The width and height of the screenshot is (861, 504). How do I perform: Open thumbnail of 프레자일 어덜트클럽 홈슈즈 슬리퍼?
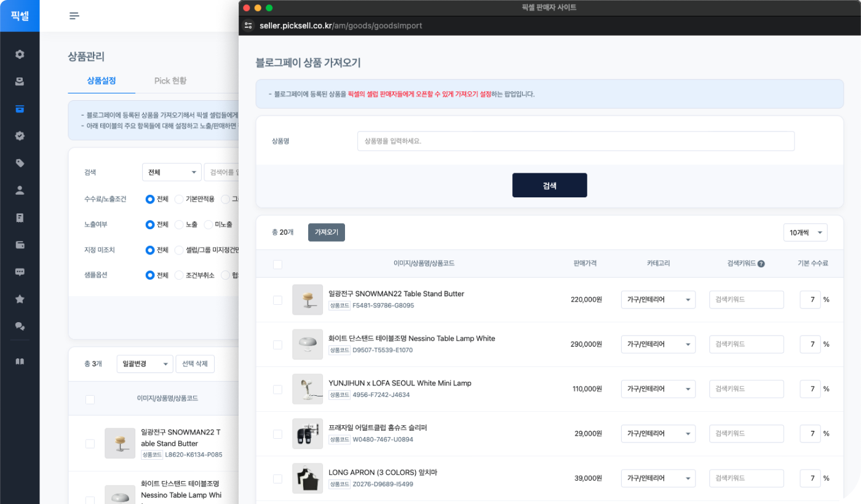point(307,433)
